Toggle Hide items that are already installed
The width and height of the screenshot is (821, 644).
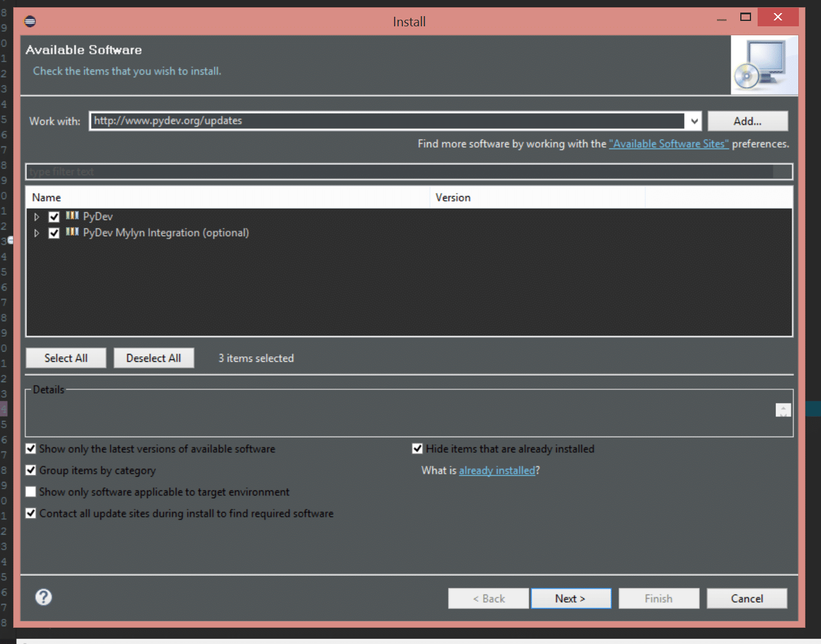(417, 448)
